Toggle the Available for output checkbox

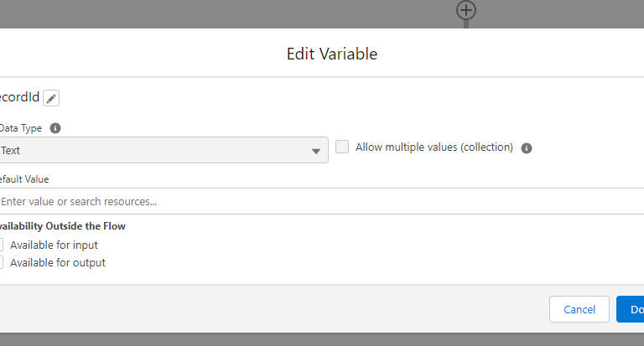click(2, 262)
